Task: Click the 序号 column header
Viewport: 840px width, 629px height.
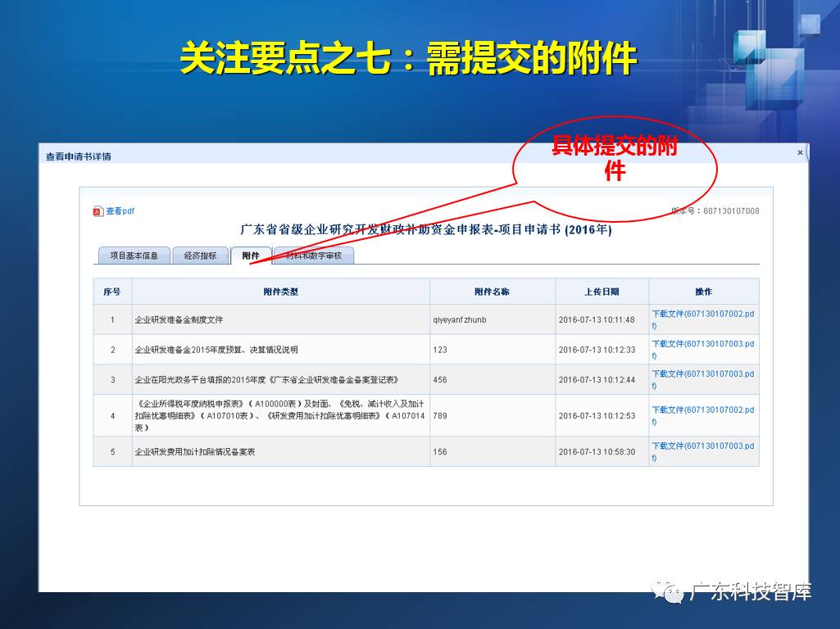Action: point(112,292)
